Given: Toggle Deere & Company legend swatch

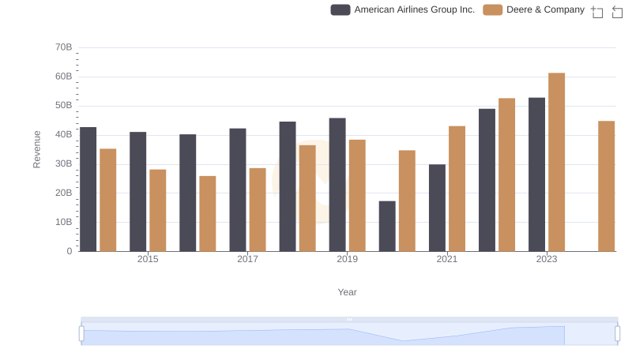Looking at the screenshot, I should (x=492, y=9).
